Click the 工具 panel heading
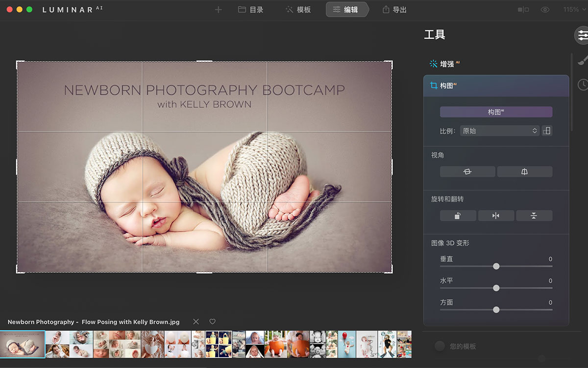The width and height of the screenshot is (588, 368). (435, 35)
